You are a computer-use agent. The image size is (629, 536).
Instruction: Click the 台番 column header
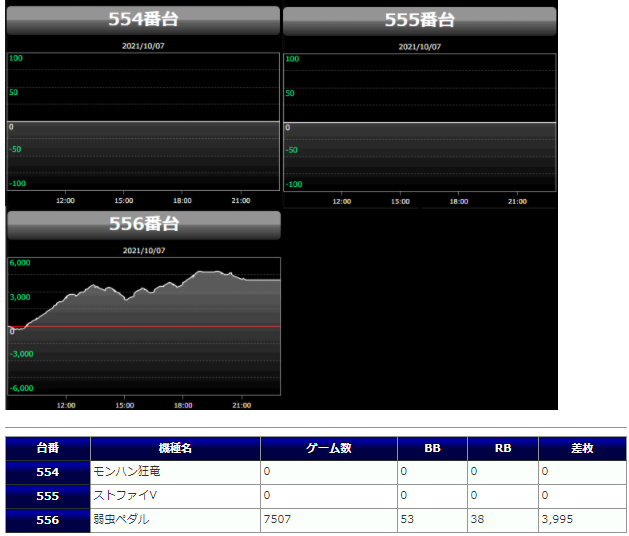48,448
